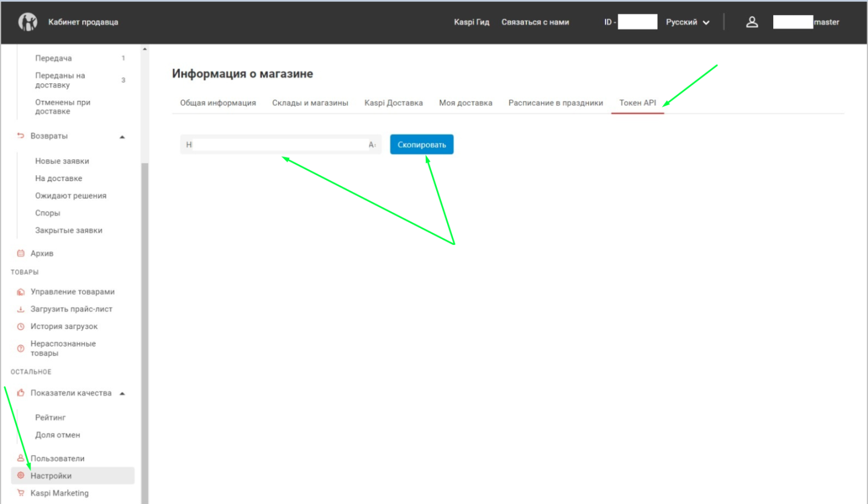Open Споры item
The image size is (868, 504).
click(x=47, y=213)
